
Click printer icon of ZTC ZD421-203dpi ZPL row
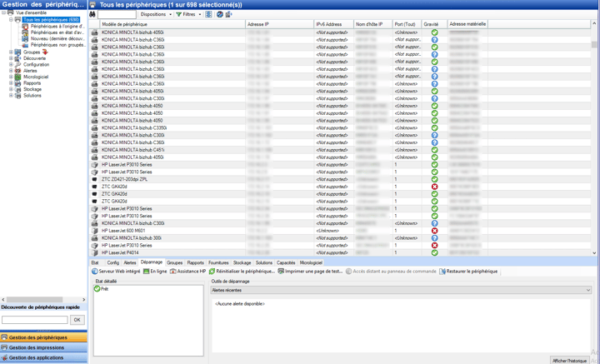tap(94, 179)
